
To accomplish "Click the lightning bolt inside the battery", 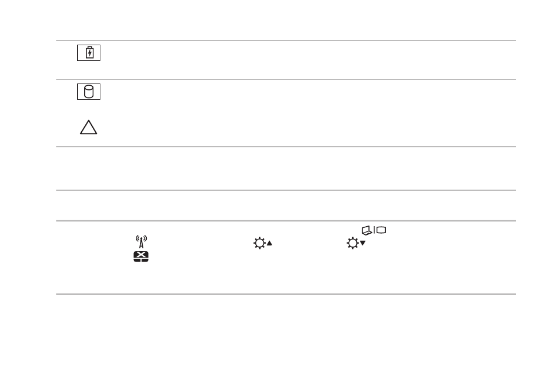I will point(89,53).
